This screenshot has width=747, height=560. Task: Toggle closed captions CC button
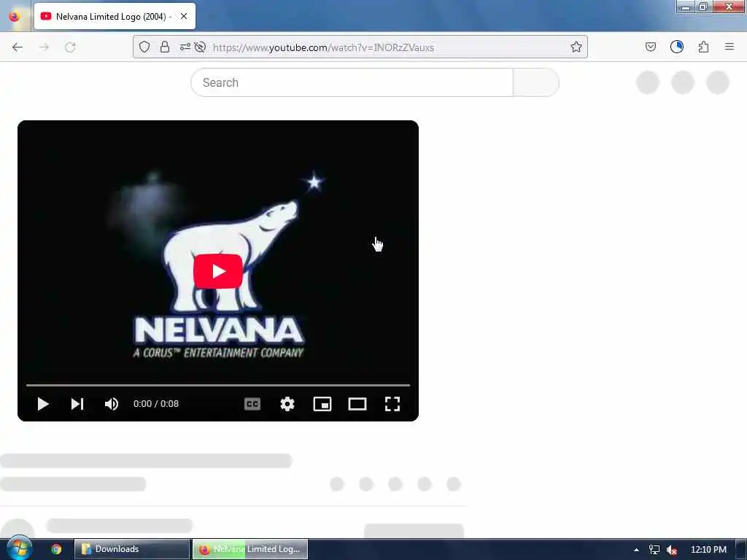click(252, 404)
